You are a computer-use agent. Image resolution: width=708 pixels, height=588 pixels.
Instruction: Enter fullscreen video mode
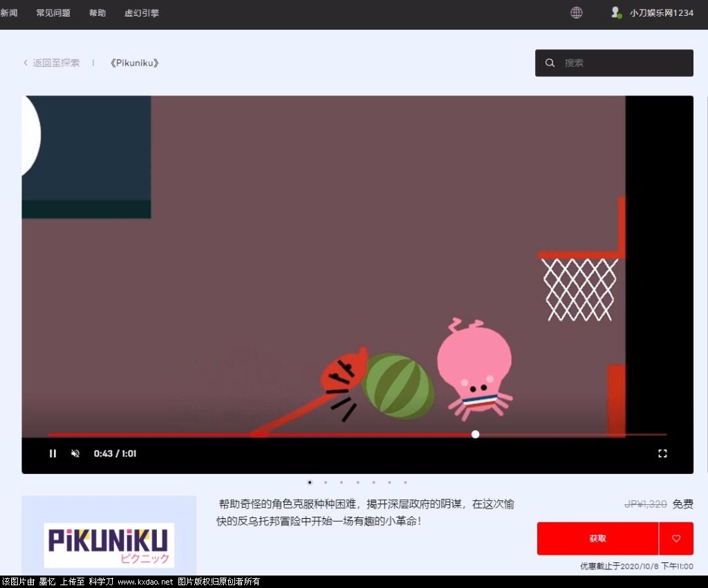pyautogui.click(x=662, y=453)
